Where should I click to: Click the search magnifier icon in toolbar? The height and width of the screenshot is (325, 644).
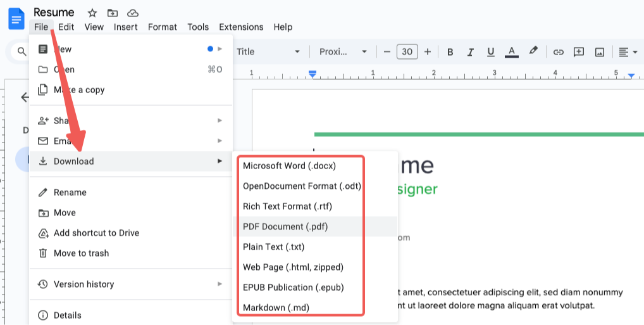[x=22, y=51]
